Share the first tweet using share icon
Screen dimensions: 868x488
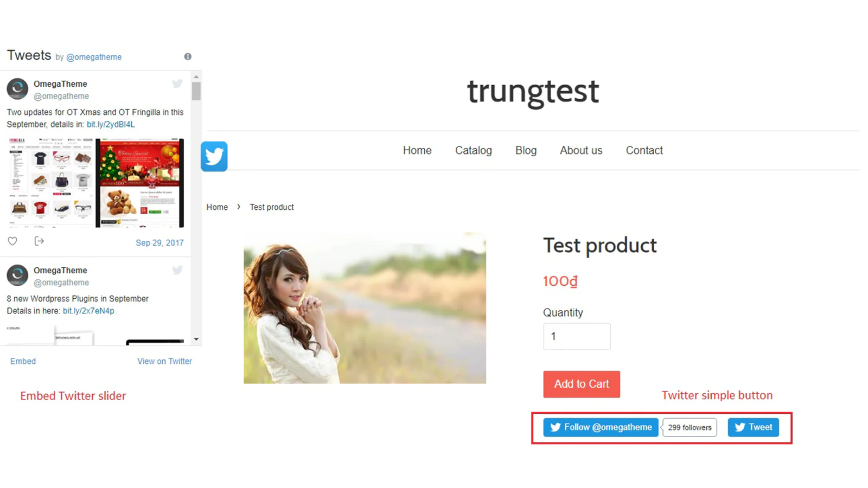pyautogui.click(x=39, y=241)
